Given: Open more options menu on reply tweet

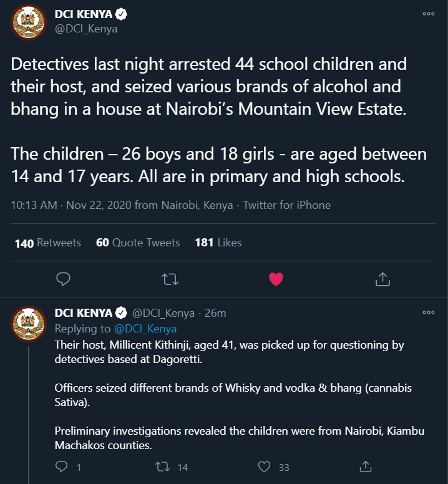Looking at the screenshot, I should 429,312.
